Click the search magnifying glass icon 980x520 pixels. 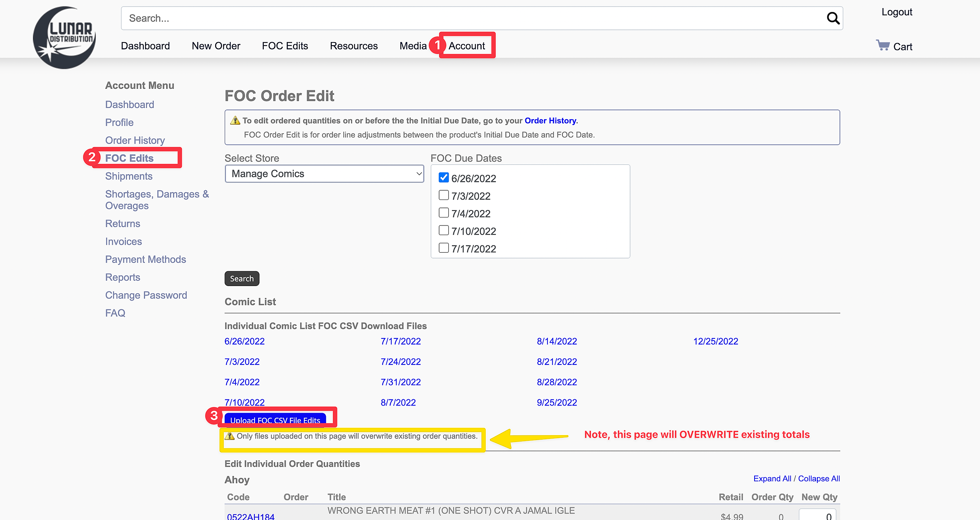tap(833, 18)
